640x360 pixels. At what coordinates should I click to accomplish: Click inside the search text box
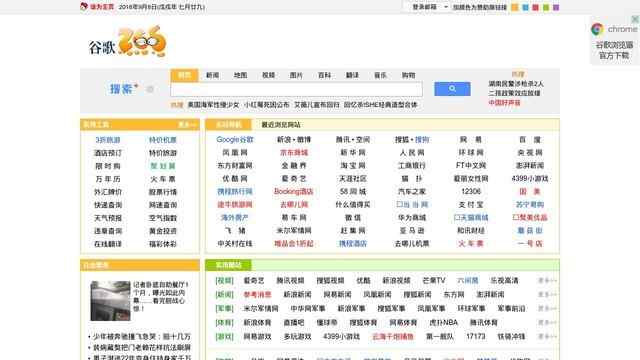297,89
